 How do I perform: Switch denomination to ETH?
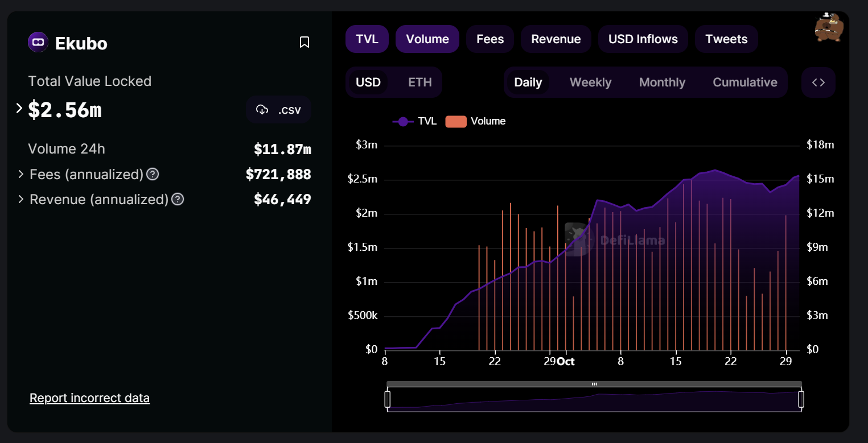coord(420,82)
